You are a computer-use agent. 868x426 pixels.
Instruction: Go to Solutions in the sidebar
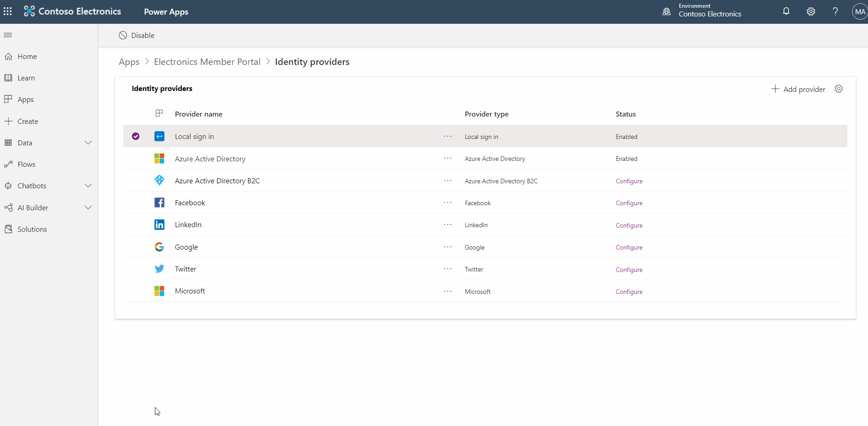pos(32,229)
